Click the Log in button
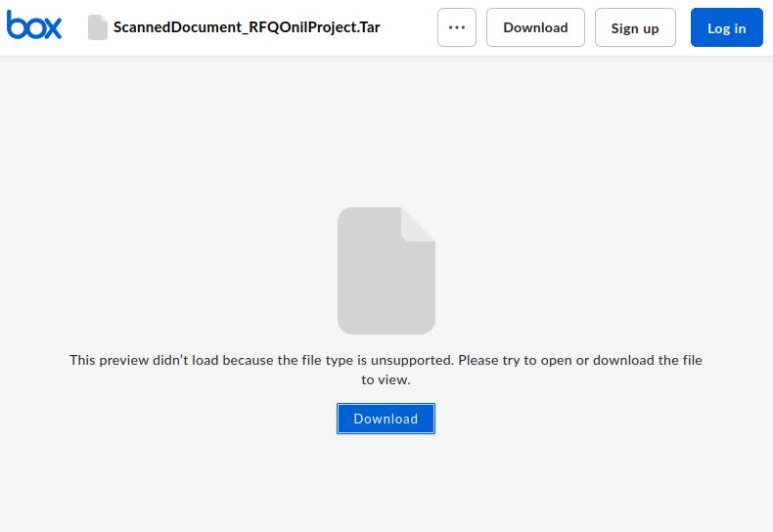 point(727,27)
